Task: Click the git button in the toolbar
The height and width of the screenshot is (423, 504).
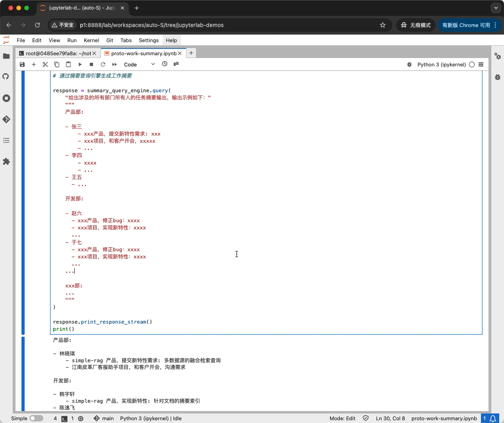Action: [176, 64]
